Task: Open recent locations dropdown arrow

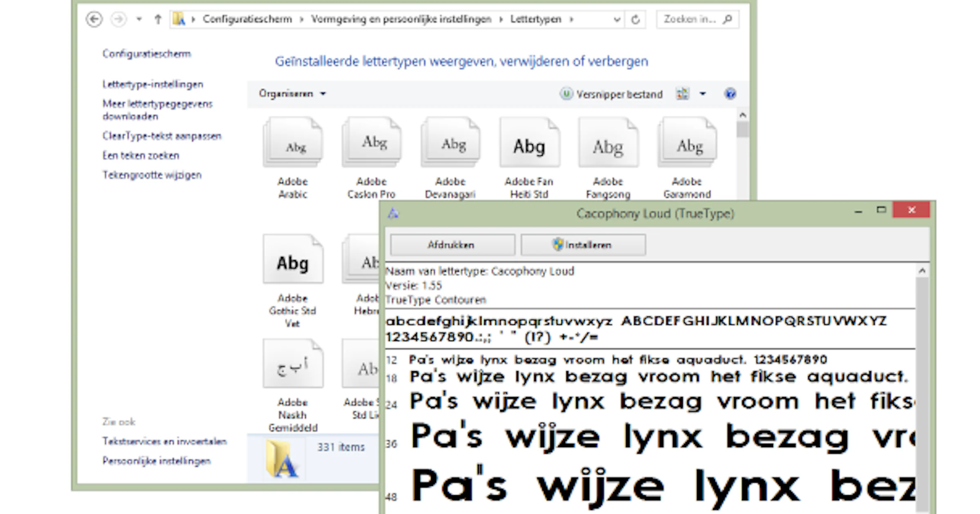Action: [x=139, y=19]
